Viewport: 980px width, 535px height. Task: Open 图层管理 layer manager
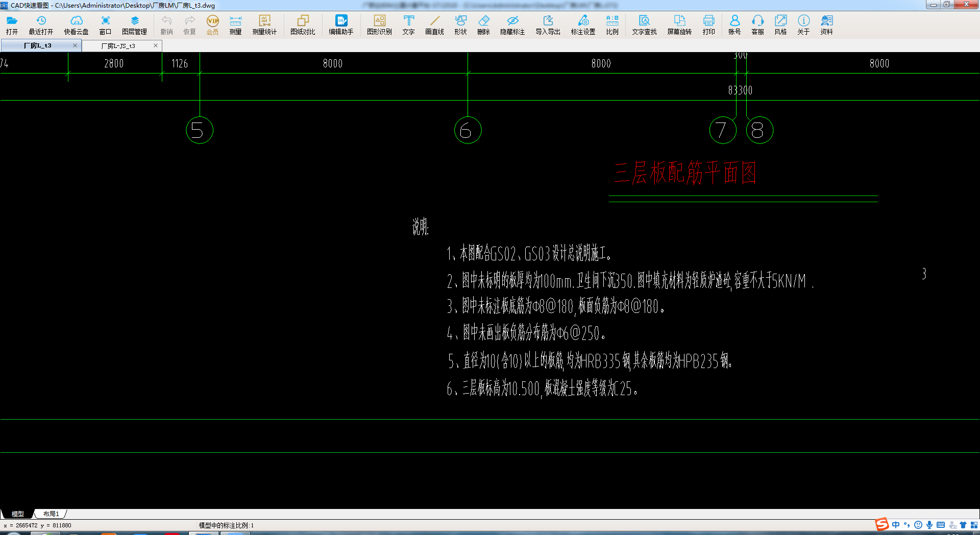point(134,25)
